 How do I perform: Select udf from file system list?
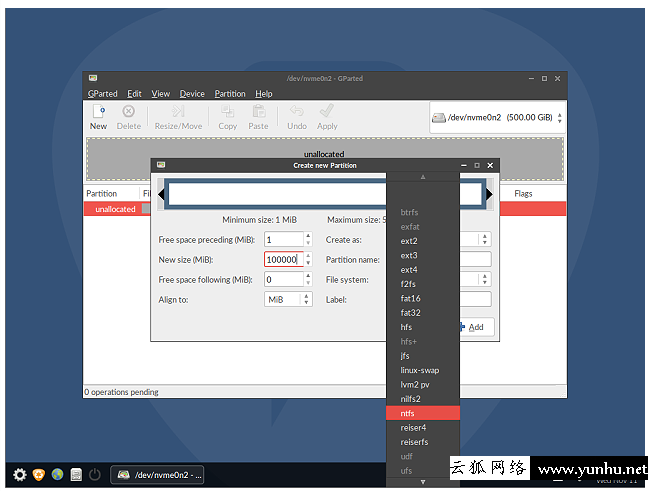point(423,456)
